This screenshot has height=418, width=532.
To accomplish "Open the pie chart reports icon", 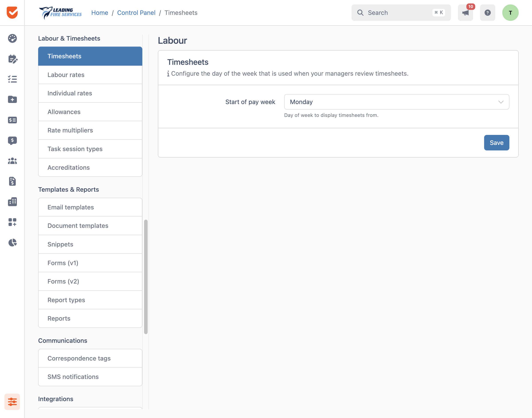I will (x=12, y=243).
